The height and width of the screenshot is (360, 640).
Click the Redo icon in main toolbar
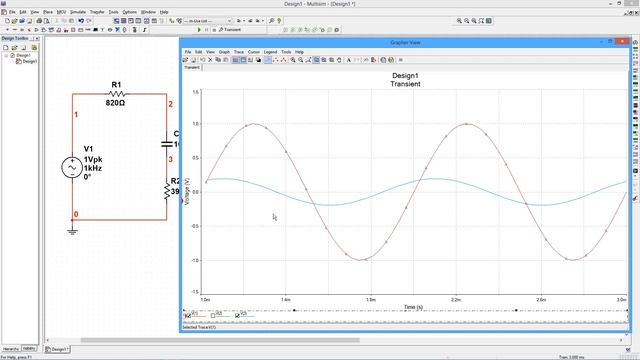pos(89,21)
